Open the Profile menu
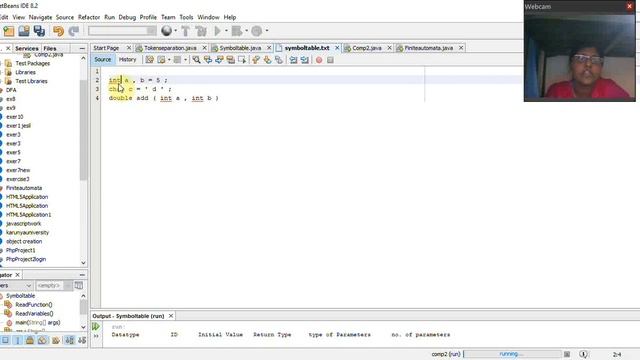The height and width of the screenshot is (360, 640). [x=148, y=17]
